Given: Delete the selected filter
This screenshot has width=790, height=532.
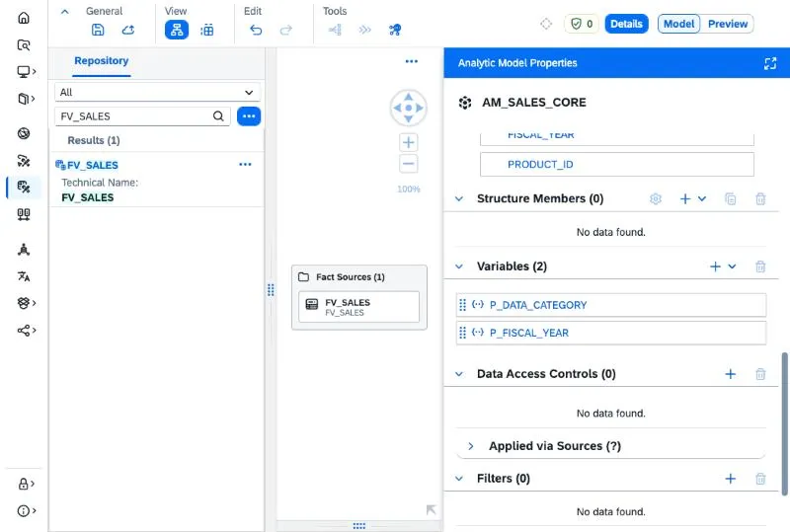Looking at the screenshot, I should pyautogui.click(x=760, y=479).
